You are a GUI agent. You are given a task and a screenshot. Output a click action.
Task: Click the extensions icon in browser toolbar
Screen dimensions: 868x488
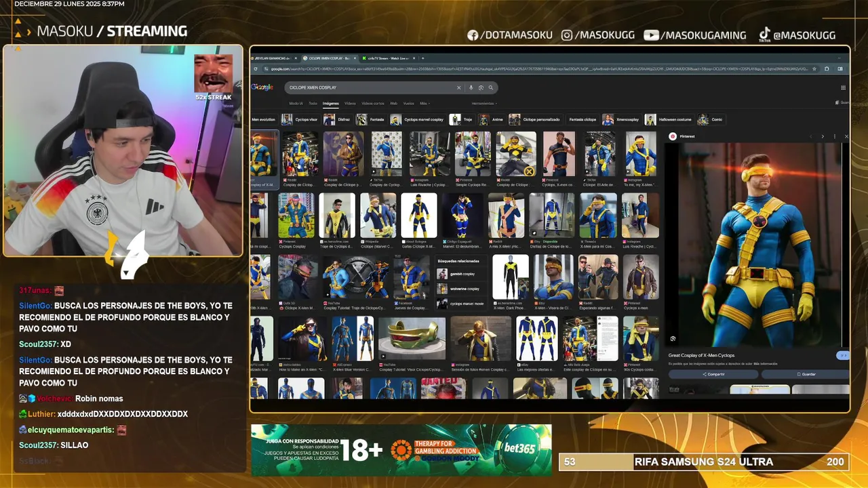point(827,68)
